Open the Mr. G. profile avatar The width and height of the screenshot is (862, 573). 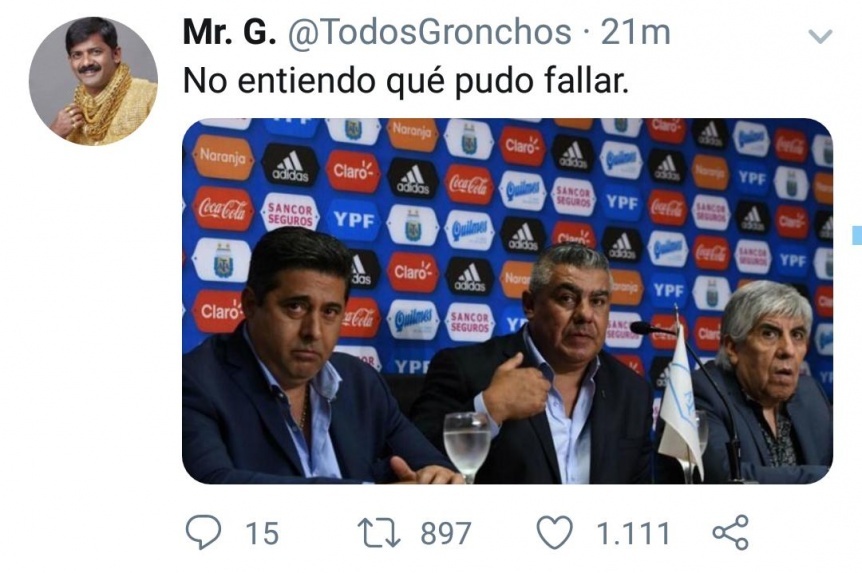[x=93, y=81]
